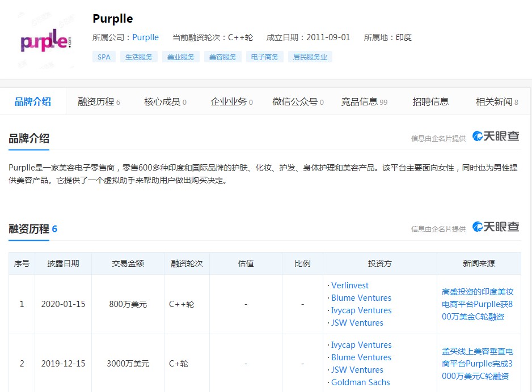Select the 电子商务 tag

click(265, 57)
